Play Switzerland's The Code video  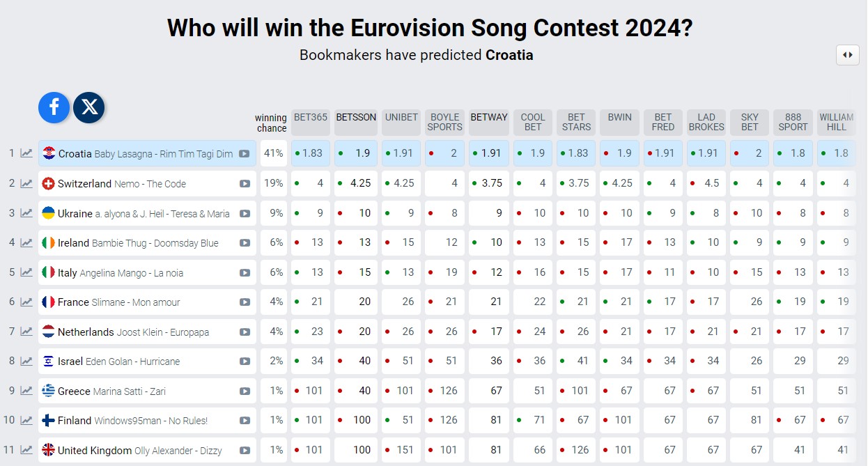[245, 184]
